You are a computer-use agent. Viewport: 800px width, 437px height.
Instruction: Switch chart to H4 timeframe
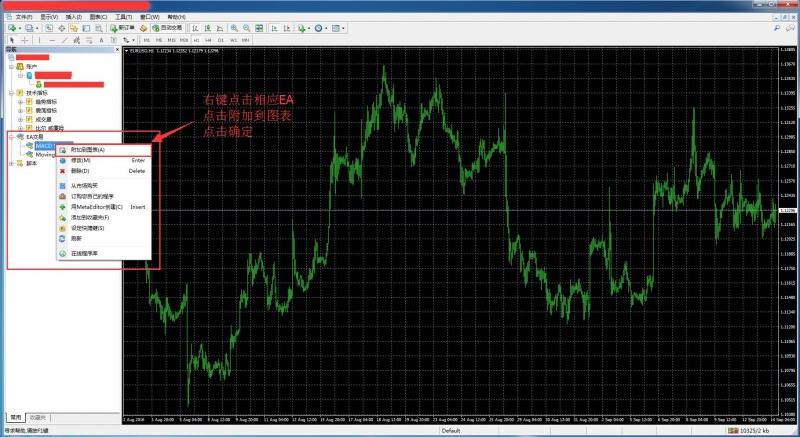click(209, 39)
